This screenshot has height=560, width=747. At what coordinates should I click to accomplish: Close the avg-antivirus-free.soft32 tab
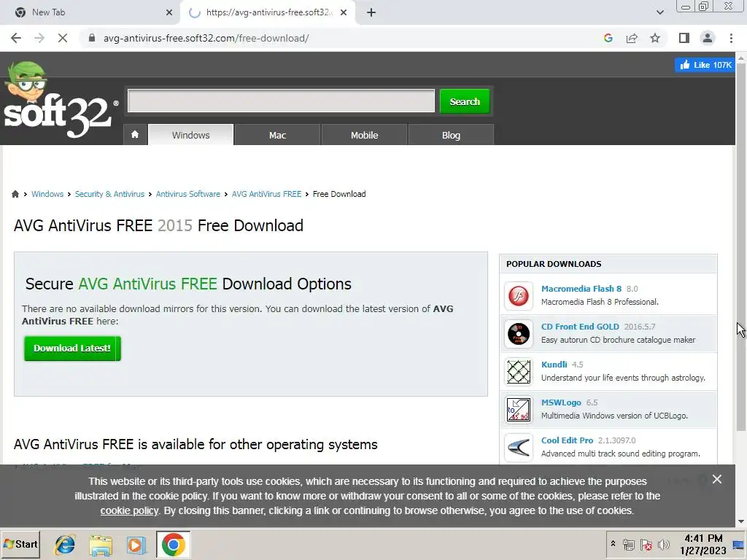tap(343, 12)
